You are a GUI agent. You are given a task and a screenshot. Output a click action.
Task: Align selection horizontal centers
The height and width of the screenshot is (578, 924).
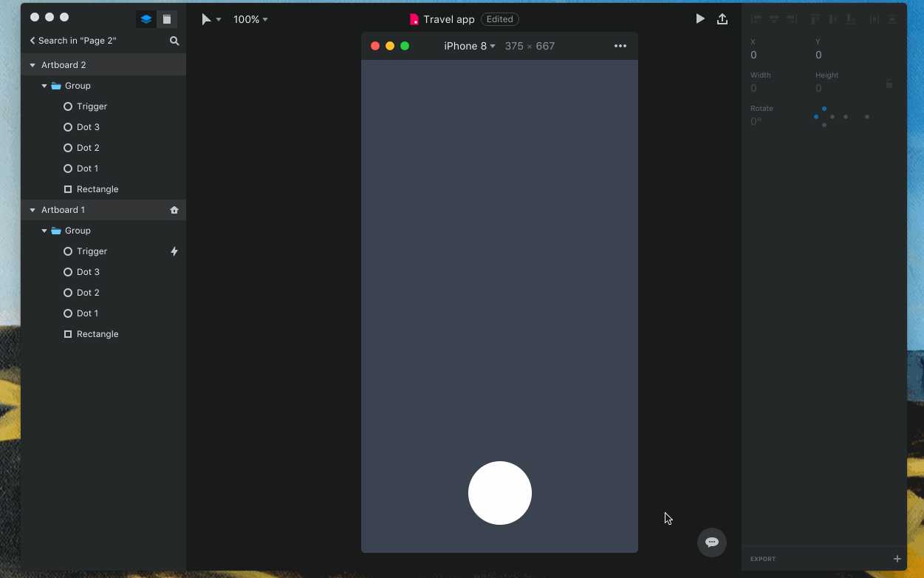(774, 19)
